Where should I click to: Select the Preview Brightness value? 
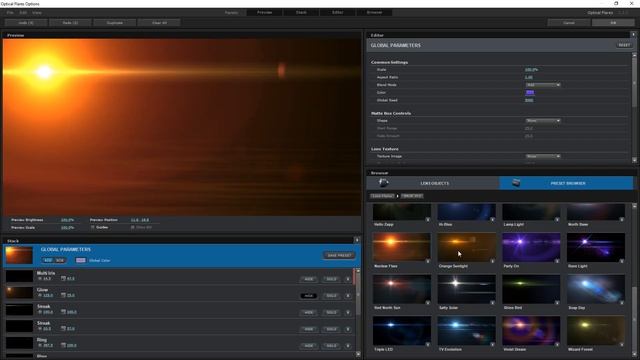tap(67, 220)
